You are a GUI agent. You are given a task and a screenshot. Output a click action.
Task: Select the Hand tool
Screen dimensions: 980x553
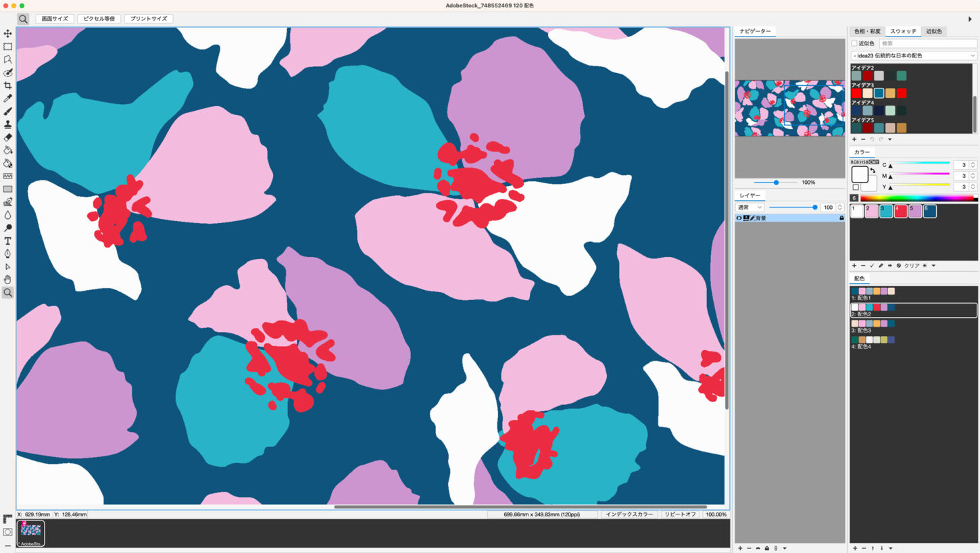click(x=7, y=280)
